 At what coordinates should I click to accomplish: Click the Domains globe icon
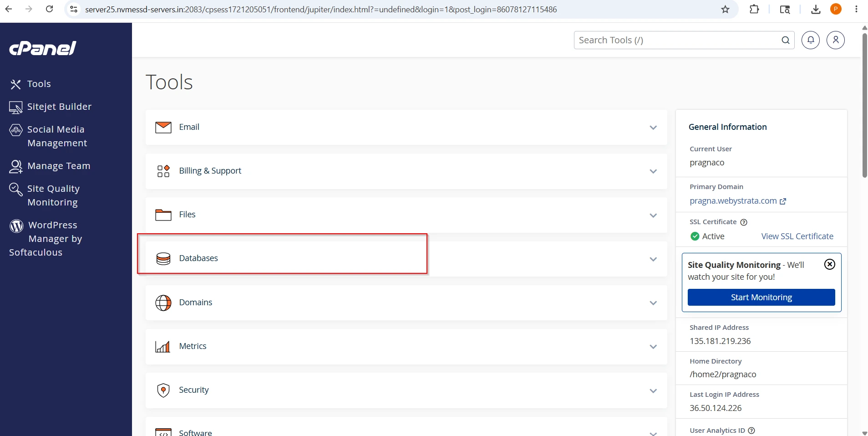tap(163, 303)
